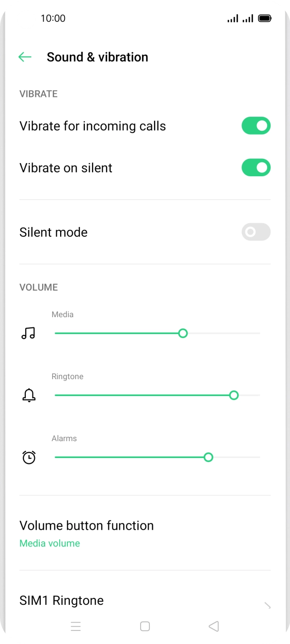Open Volume button function chooser
This screenshot has width=290, height=644.
[86, 525]
